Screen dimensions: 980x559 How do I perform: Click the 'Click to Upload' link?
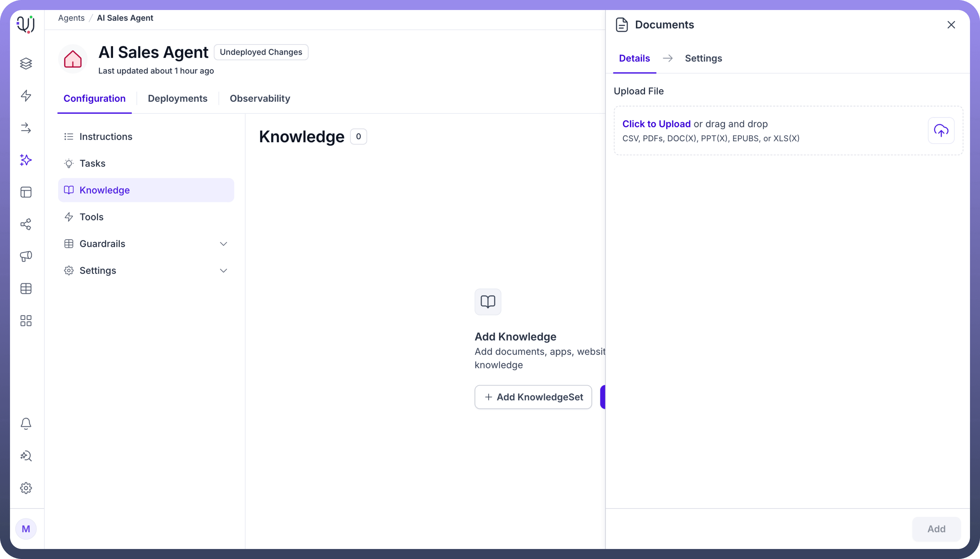point(656,124)
